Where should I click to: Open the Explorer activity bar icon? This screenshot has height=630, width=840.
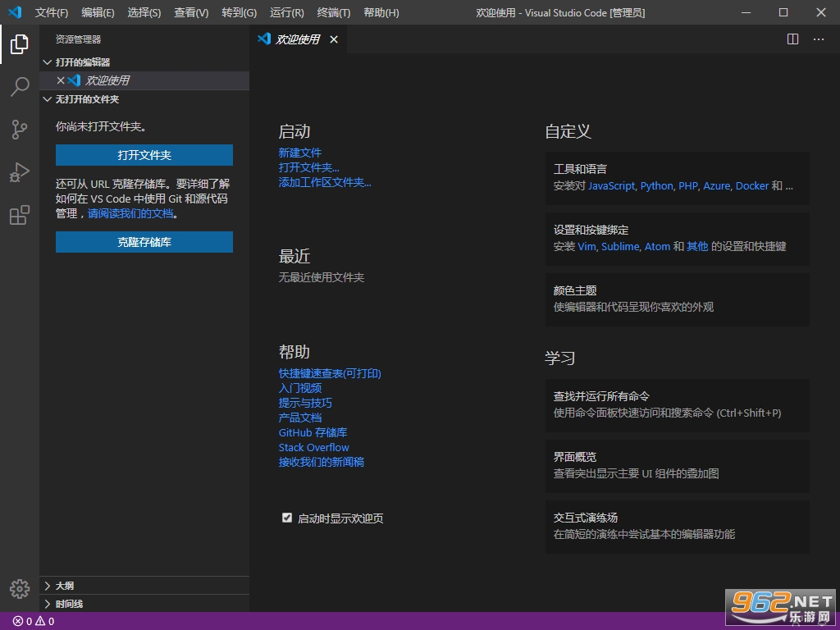[20, 44]
